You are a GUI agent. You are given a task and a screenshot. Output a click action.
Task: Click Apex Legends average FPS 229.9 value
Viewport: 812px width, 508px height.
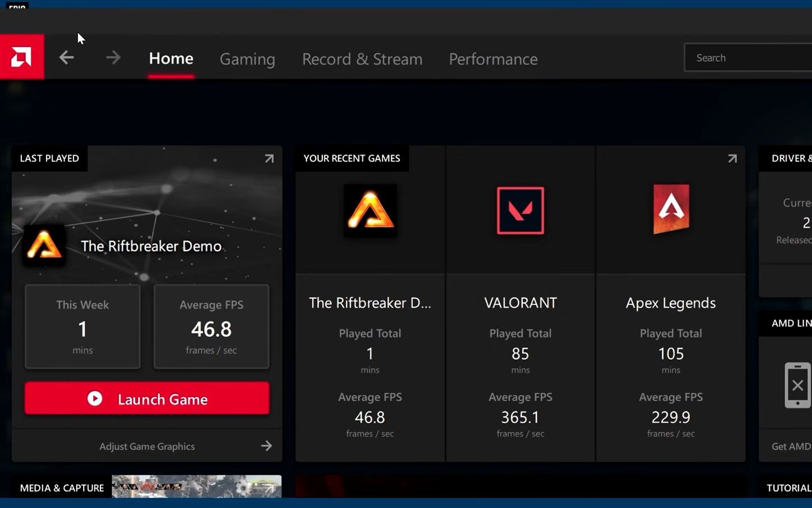[671, 418]
